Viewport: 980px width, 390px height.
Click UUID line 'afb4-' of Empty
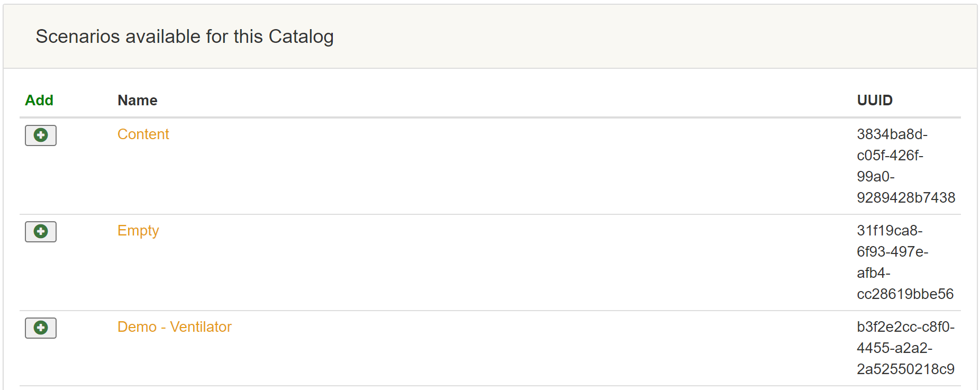coord(874,273)
